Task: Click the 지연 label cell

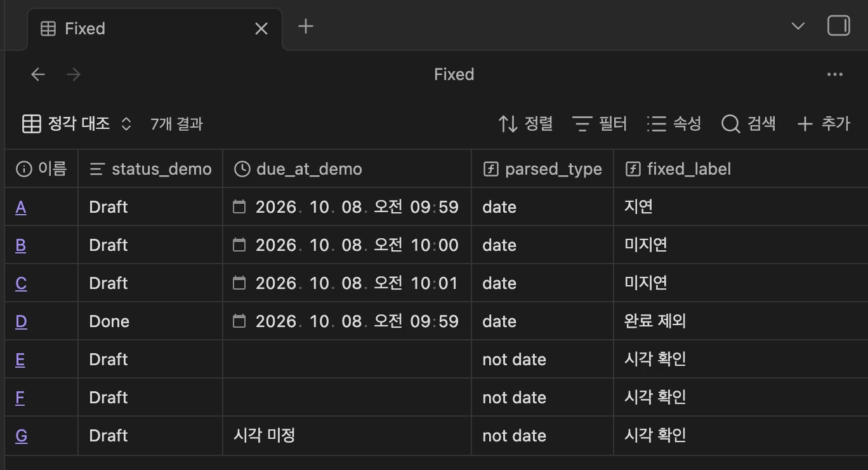Action: coord(740,207)
